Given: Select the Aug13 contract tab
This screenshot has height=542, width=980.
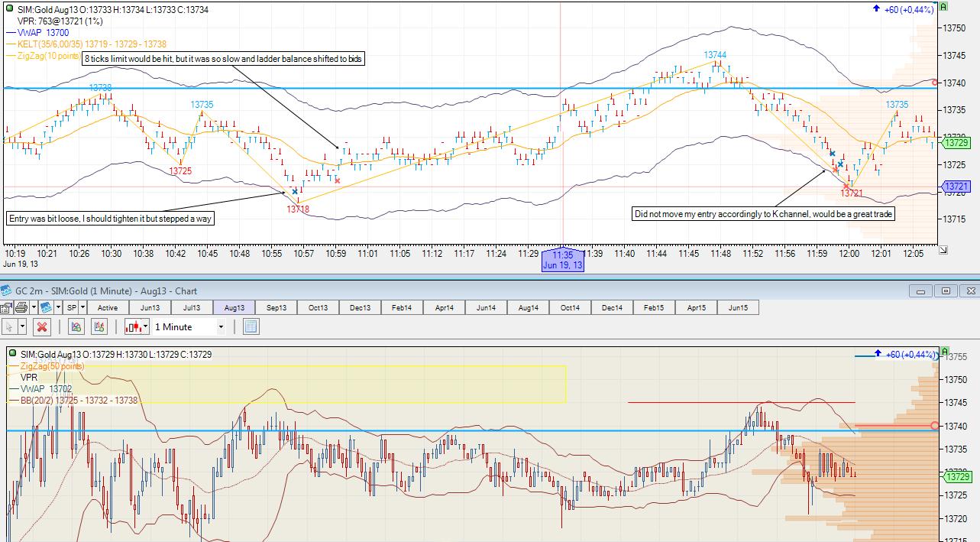Looking at the screenshot, I should tap(234, 307).
